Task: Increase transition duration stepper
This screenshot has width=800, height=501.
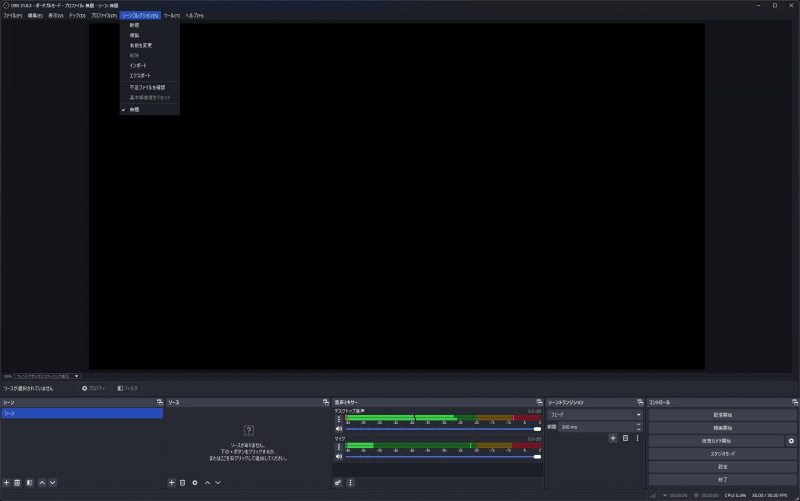Action: [x=638, y=424]
